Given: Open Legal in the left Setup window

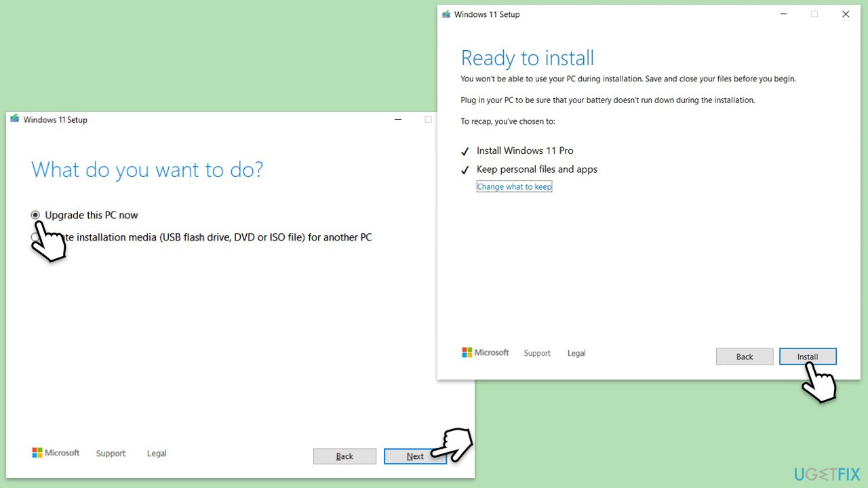Looking at the screenshot, I should pyautogui.click(x=157, y=453).
